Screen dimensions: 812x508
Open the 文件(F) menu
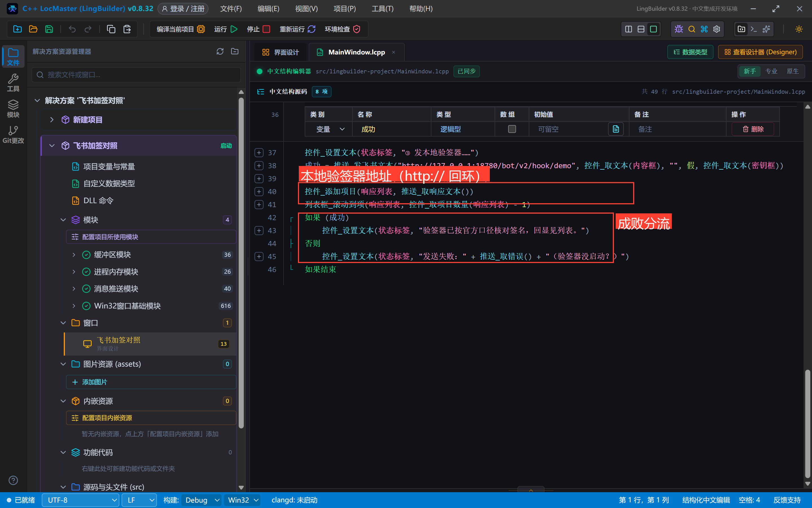pos(231,9)
